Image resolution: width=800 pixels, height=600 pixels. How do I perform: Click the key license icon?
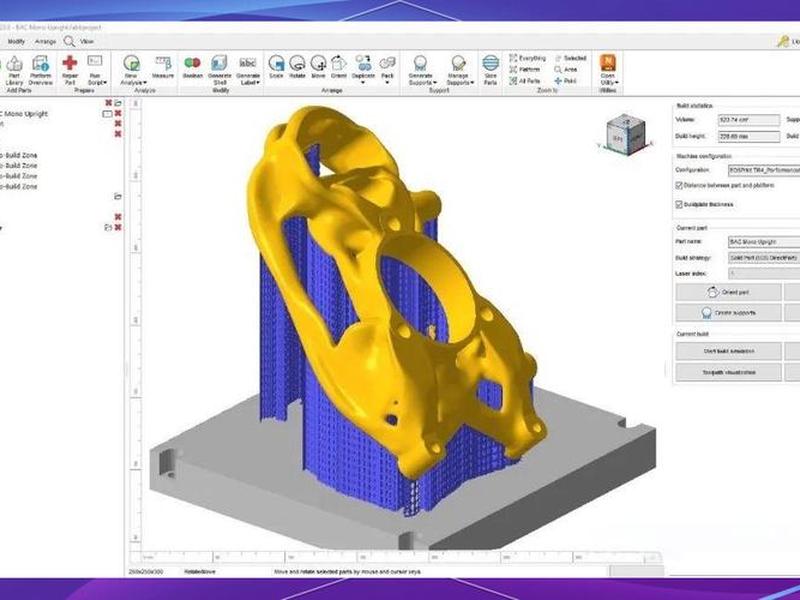point(783,41)
